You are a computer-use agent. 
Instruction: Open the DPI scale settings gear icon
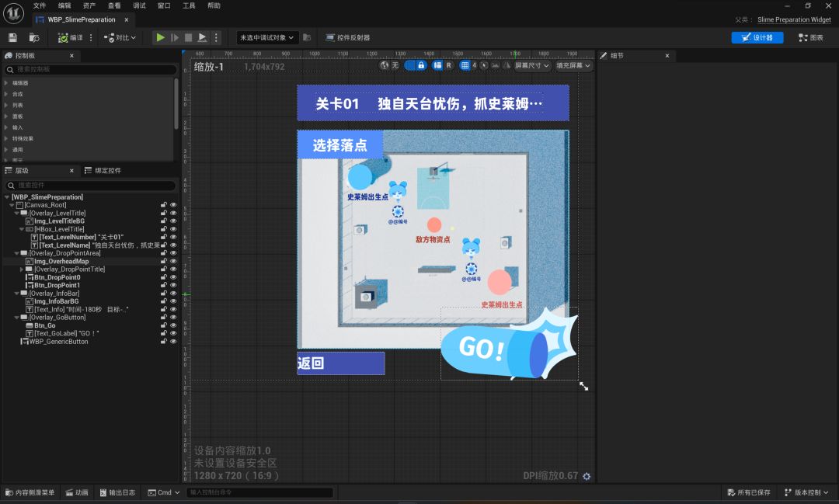pyautogui.click(x=587, y=476)
